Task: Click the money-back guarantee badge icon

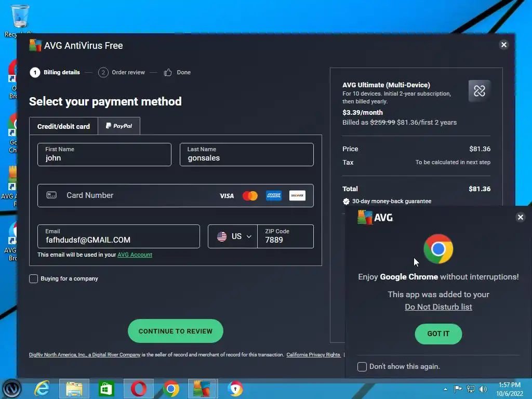Action: [346, 201]
